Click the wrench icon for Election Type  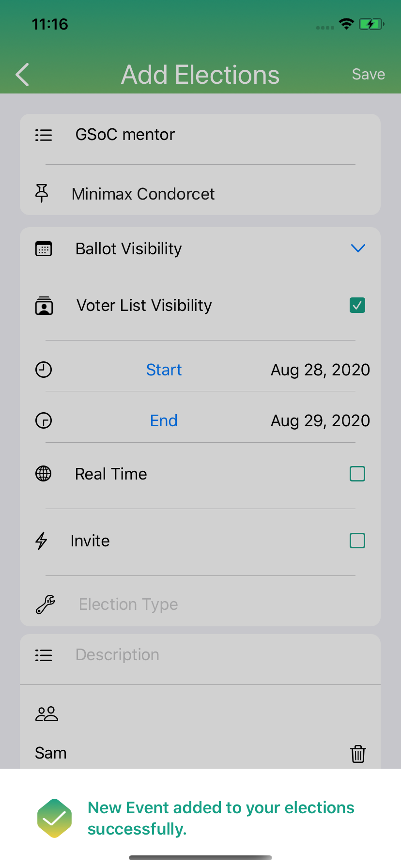pyautogui.click(x=46, y=604)
